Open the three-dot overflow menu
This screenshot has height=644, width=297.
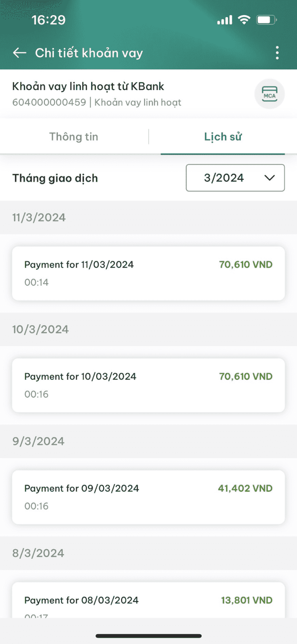coord(277,53)
